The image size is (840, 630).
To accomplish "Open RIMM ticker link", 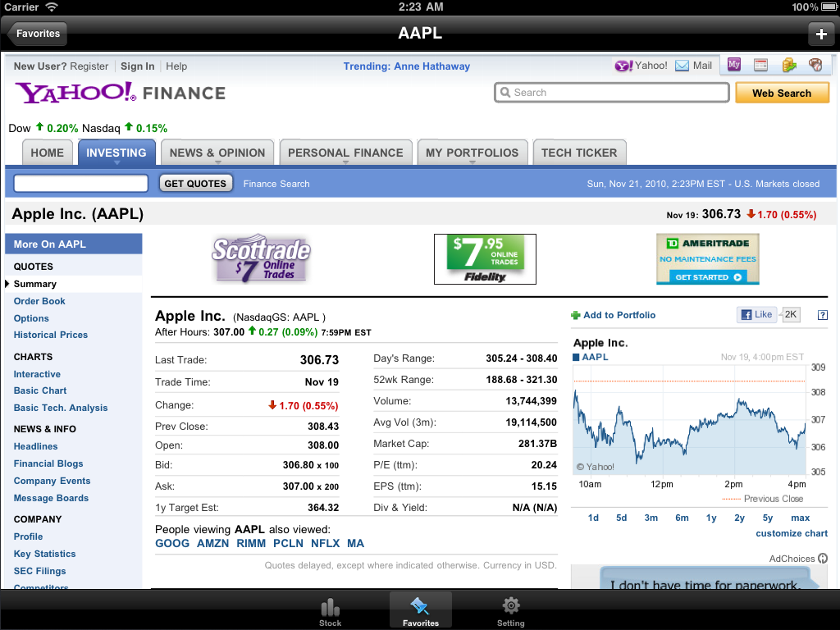I will tap(251, 543).
